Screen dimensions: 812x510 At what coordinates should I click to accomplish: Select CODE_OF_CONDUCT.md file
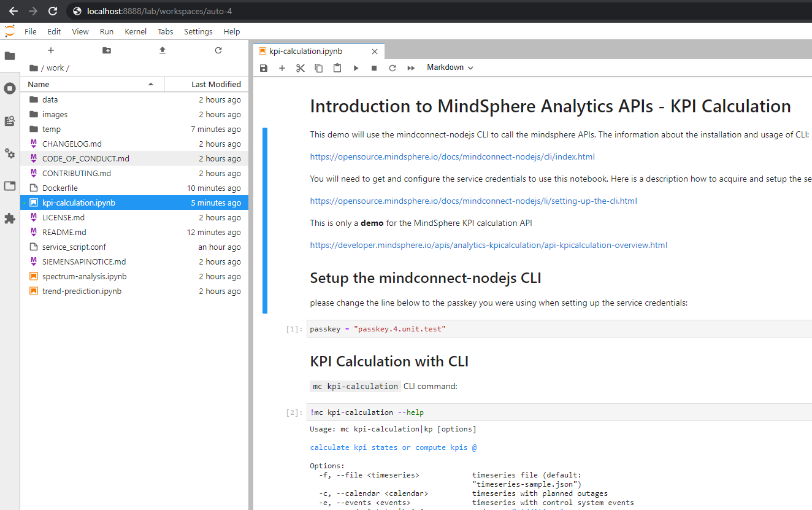click(x=134, y=158)
